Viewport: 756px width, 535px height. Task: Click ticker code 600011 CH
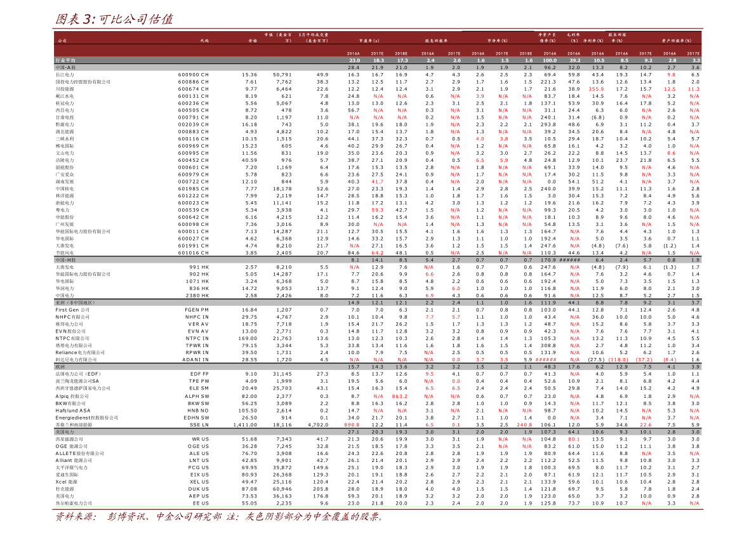(194, 232)
